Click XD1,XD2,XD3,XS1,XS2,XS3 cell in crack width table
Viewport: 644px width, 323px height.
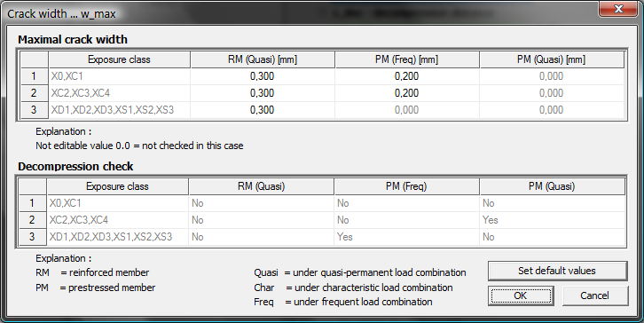point(119,110)
